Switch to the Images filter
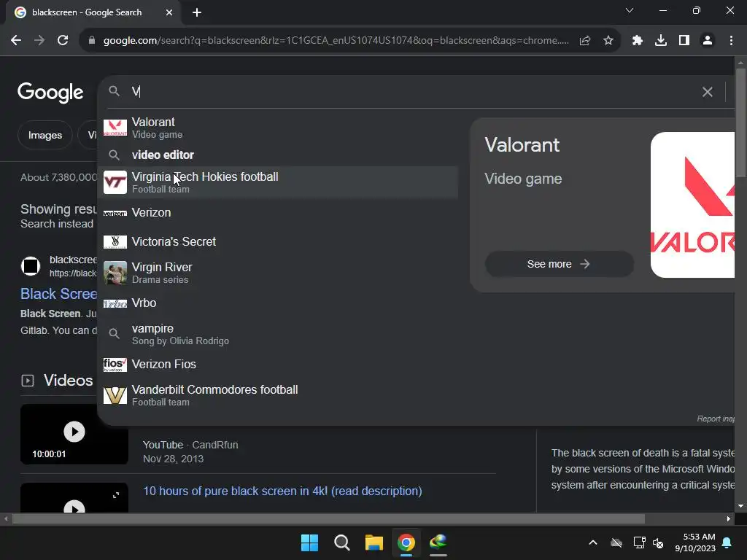747x560 pixels. click(x=45, y=135)
